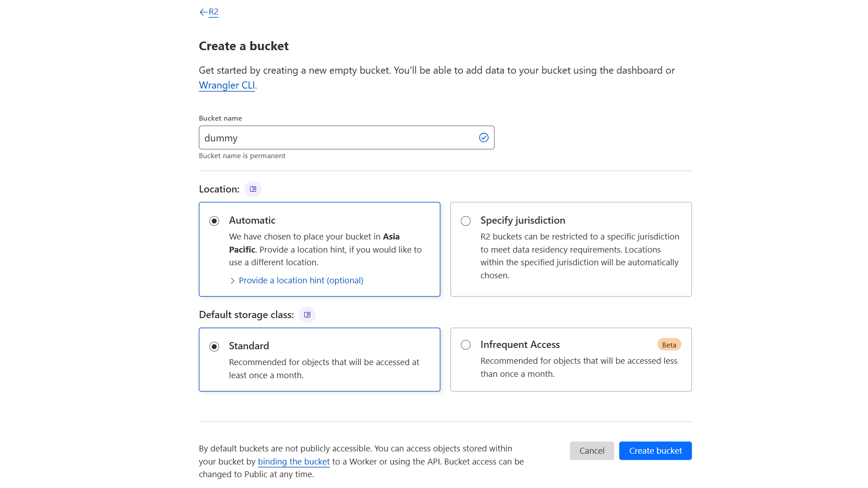The height and width of the screenshot is (488, 868).
Task: Click the Beta badge on Infrequent Access
Action: click(x=669, y=345)
